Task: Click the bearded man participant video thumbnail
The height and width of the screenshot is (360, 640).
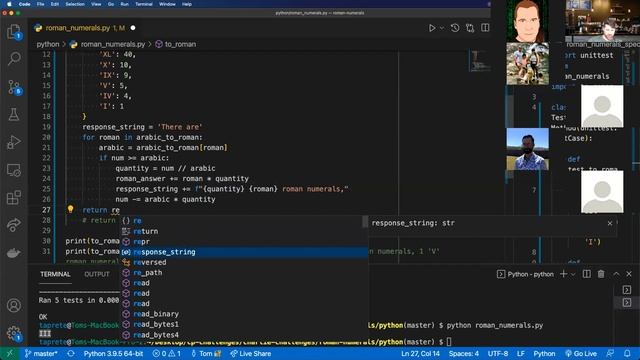Action: click(x=527, y=149)
